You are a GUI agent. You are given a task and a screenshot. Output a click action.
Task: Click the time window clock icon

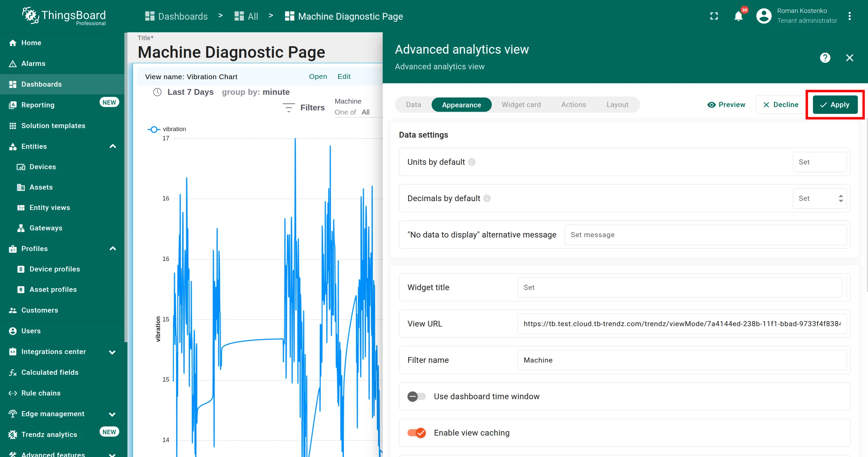[157, 92]
